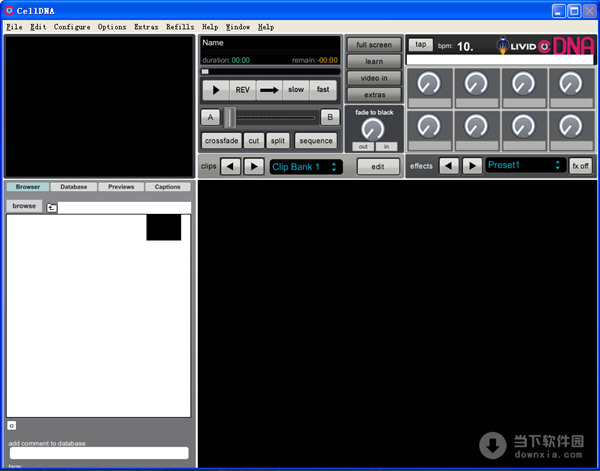The image size is (600, 471).
Task: Open the Clip Bank 1 dropdown
Action: click(x=306, y=166)
